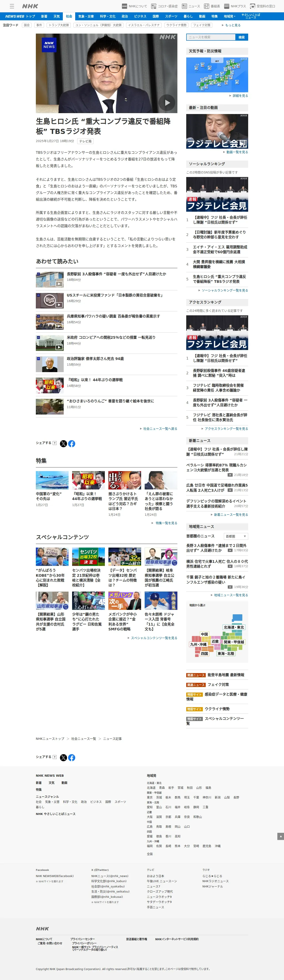Select the 天気 navigation tab
Viewport: 284px width, 980px height.
[57, 16]
